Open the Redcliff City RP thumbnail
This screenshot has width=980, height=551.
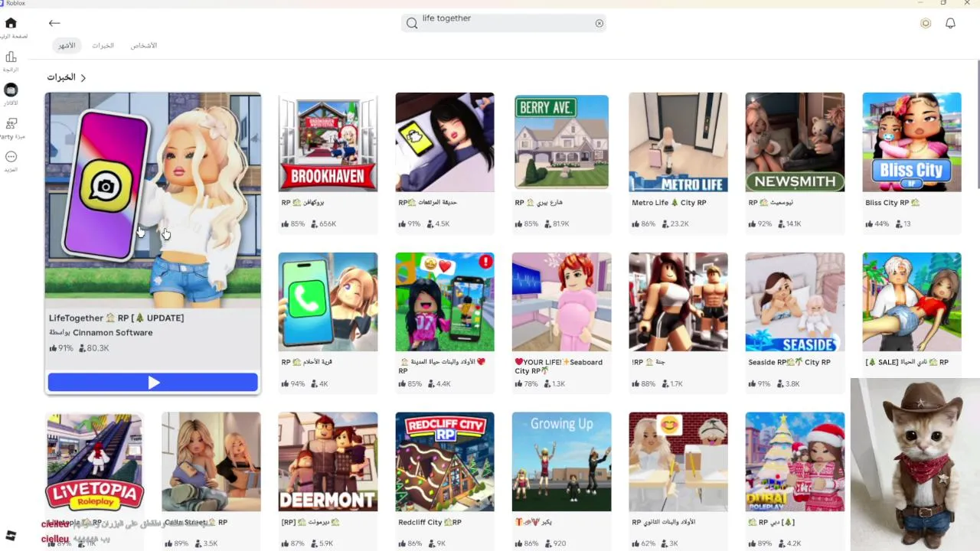pos(445,461)
